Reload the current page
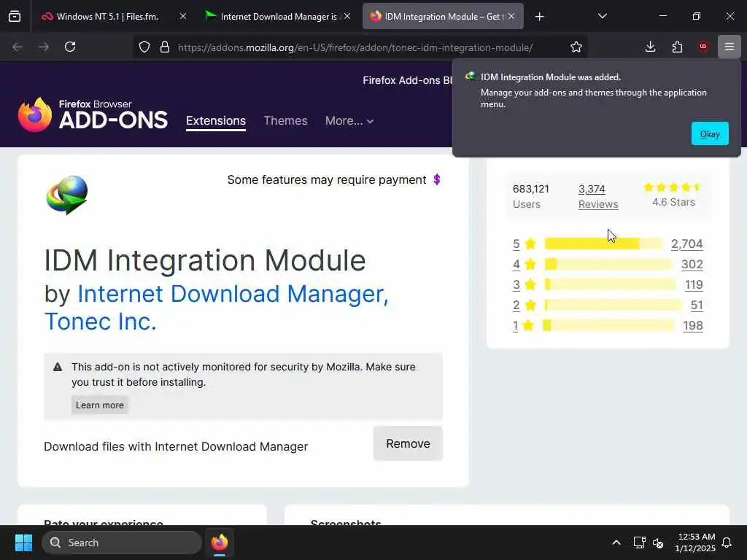Screen dimensions: 747x560 click(x=70, y=47)
